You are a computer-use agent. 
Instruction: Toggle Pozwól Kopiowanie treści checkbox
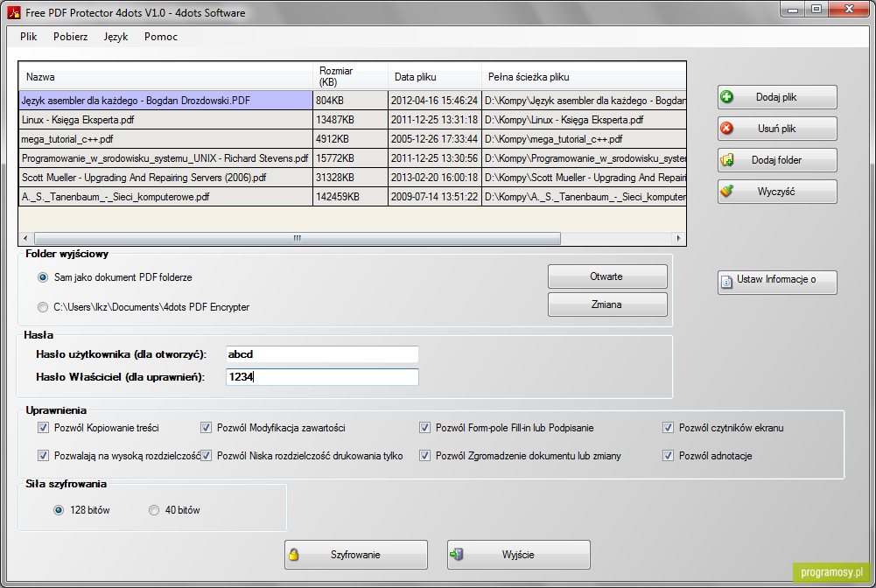coord(43,428)
